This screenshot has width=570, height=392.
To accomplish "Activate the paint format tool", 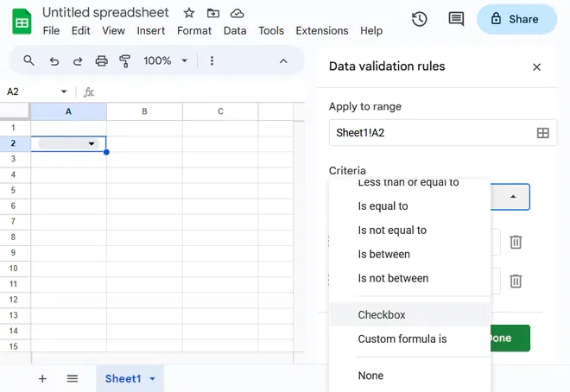I will click(x=124, y=61).
